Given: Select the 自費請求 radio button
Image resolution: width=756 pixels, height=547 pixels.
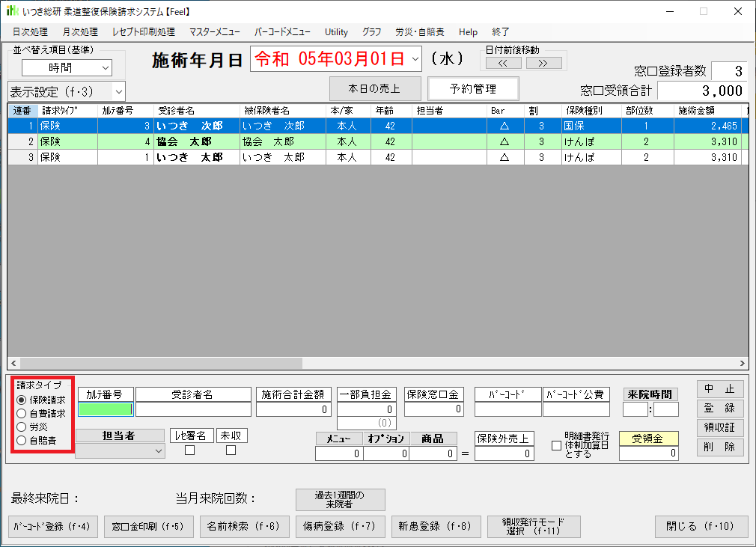Looking at the screenshot, I should 22,413.
